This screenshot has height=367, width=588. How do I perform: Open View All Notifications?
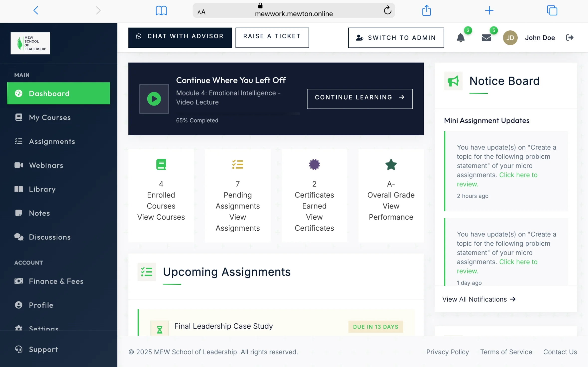tap(479, 299)
